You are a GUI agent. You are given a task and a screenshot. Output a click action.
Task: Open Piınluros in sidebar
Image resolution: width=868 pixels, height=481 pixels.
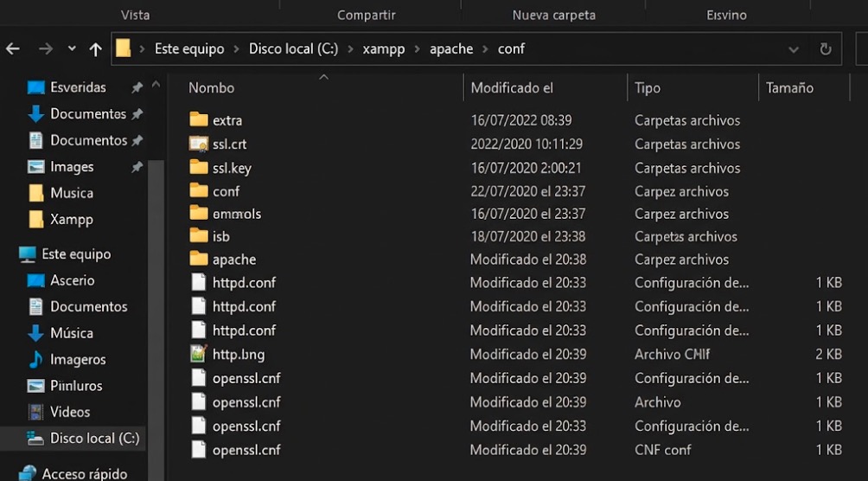point(76,386)
